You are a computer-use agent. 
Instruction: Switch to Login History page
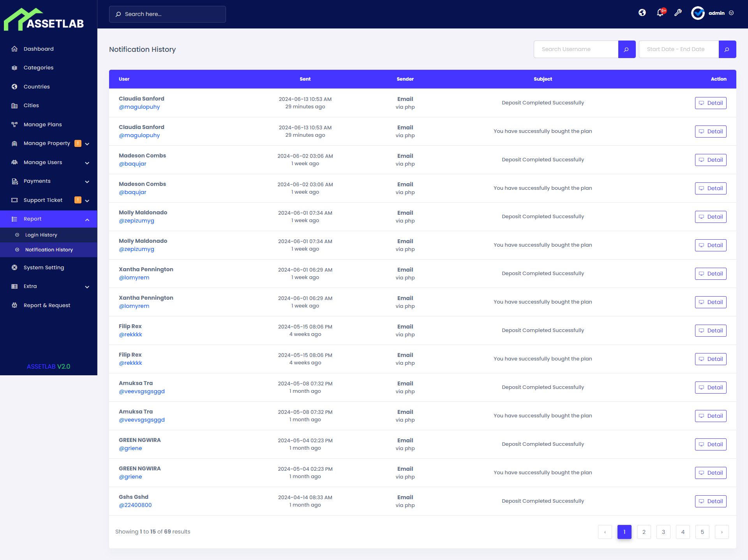click(41, 235)
